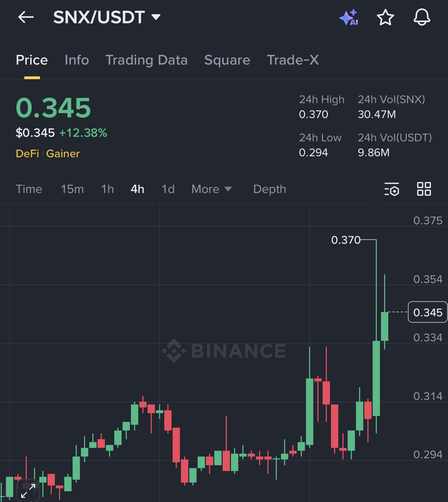Screen dimensions: 448x502
Task: Open chart indicator settings icon
Action: [392, 189]
